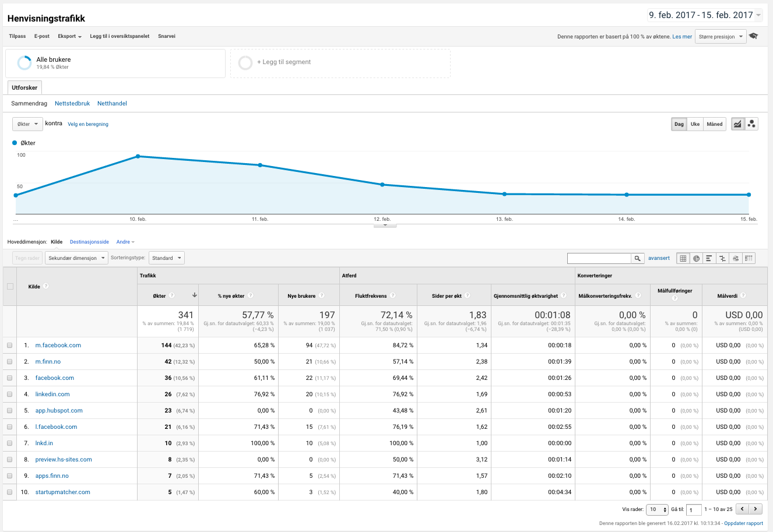The height and width of the screenshot is (532, 773).
Task: Click help icon next to Nye brukere
Action: pos(322,295)
